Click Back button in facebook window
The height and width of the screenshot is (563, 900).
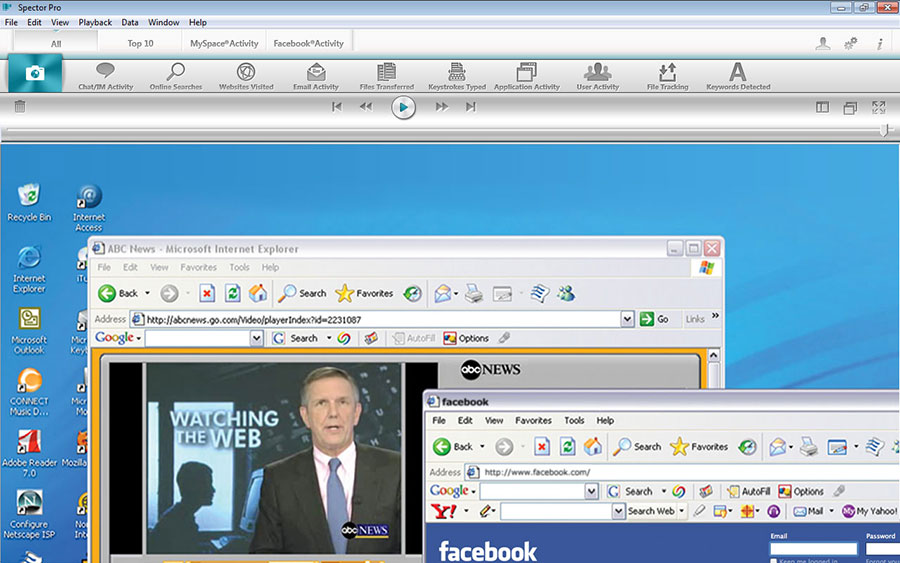click(453, 446)
